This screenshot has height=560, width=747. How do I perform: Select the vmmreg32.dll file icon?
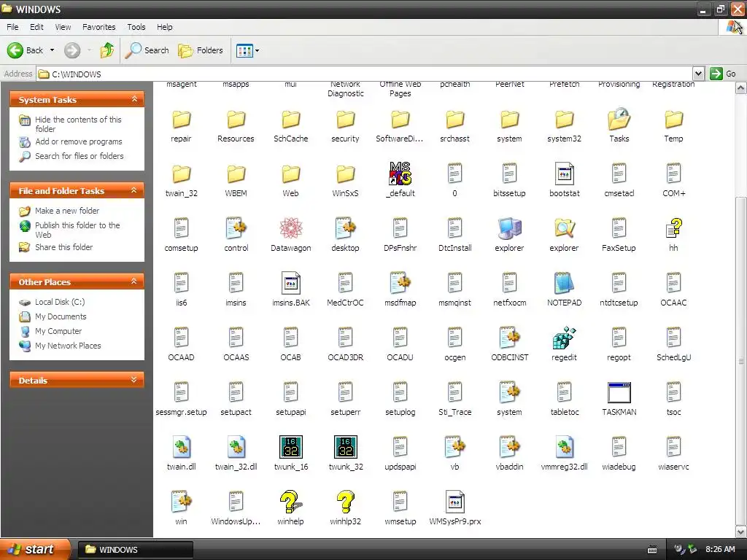pyautogui.click(x=564, y=447)
